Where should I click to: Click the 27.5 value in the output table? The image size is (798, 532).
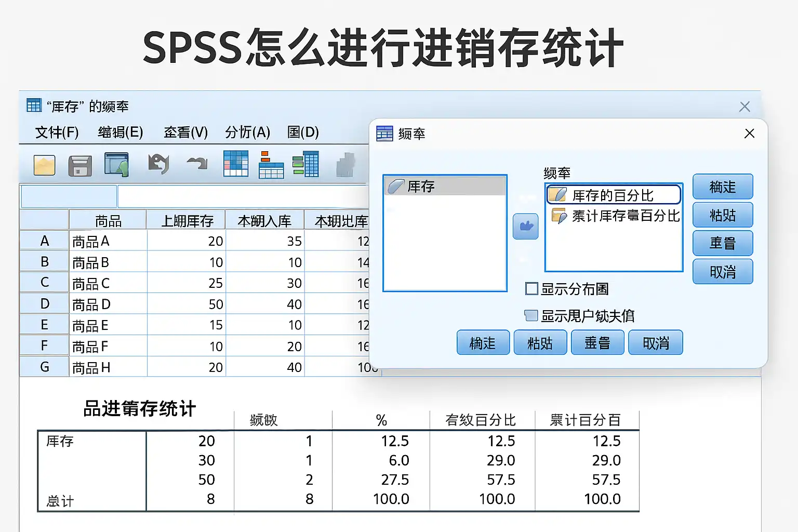coord(395,480)
